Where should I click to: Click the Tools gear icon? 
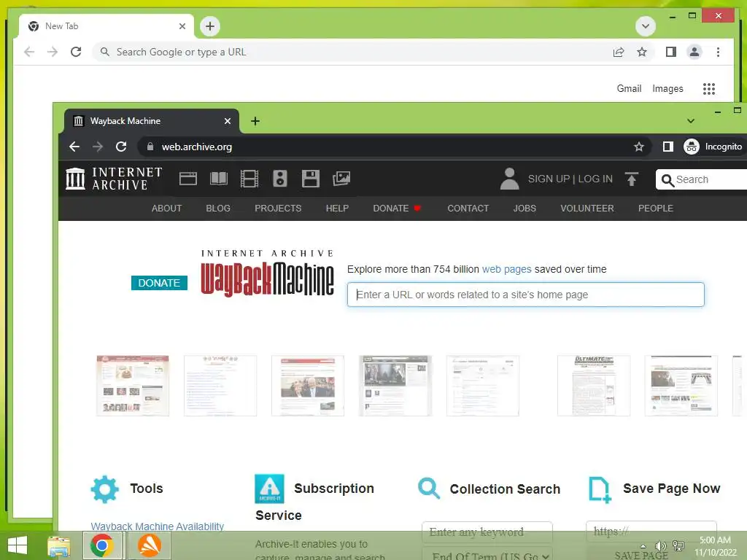[x=104, y=489]
